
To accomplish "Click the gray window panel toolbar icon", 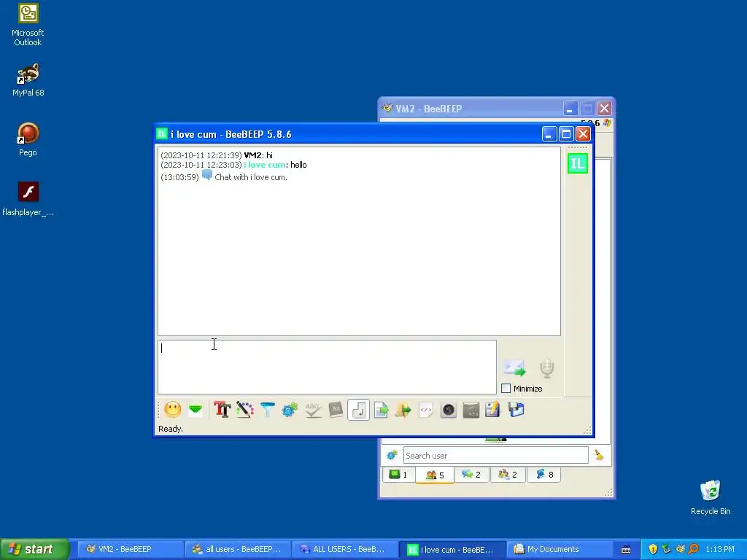I will coord(471,410).
